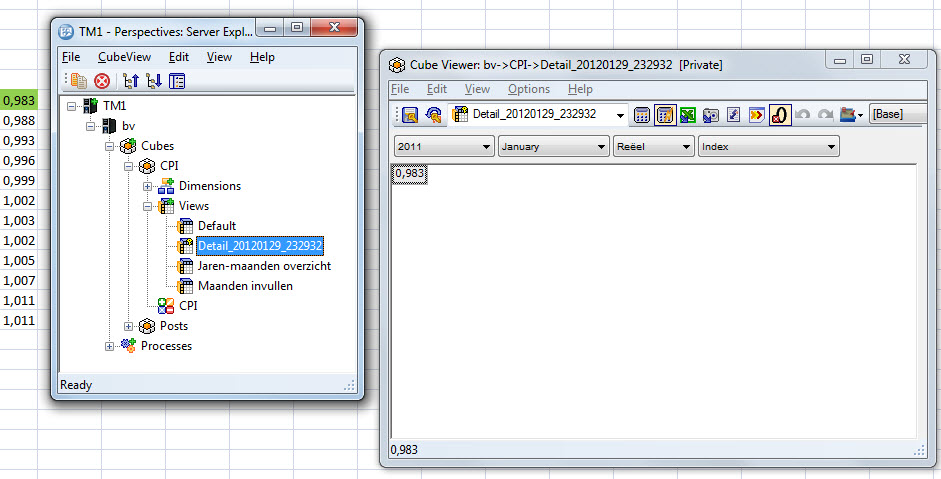Click the TM1 root server icon in tree
Viewport: 941px width, 479px height.
point(91,106)
